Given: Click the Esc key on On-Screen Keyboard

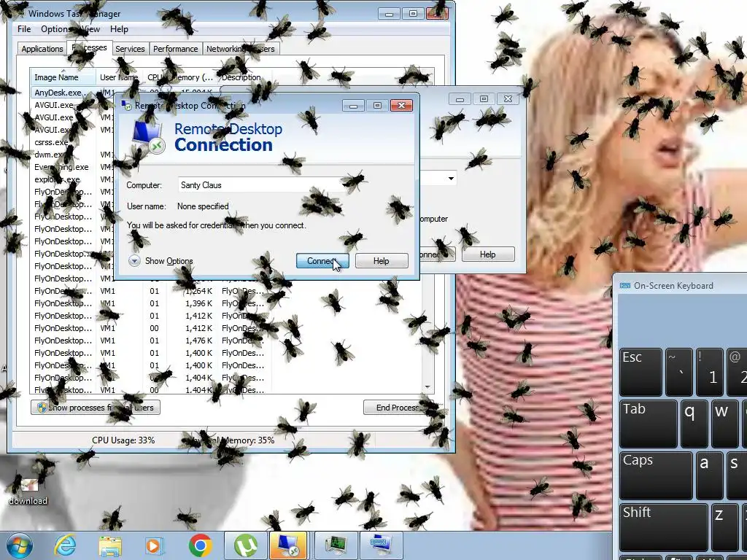Looking at the screenshot, I should coord(640,372).
